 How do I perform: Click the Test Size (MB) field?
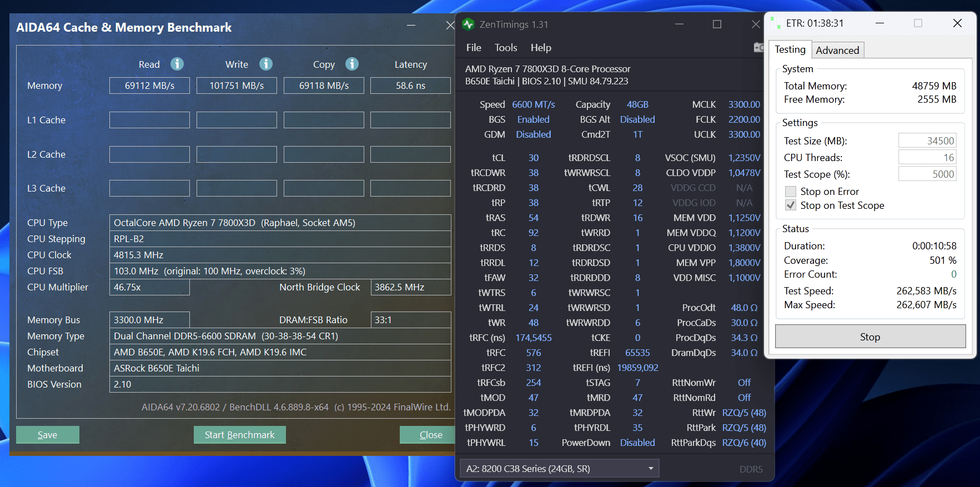[927, 141]
